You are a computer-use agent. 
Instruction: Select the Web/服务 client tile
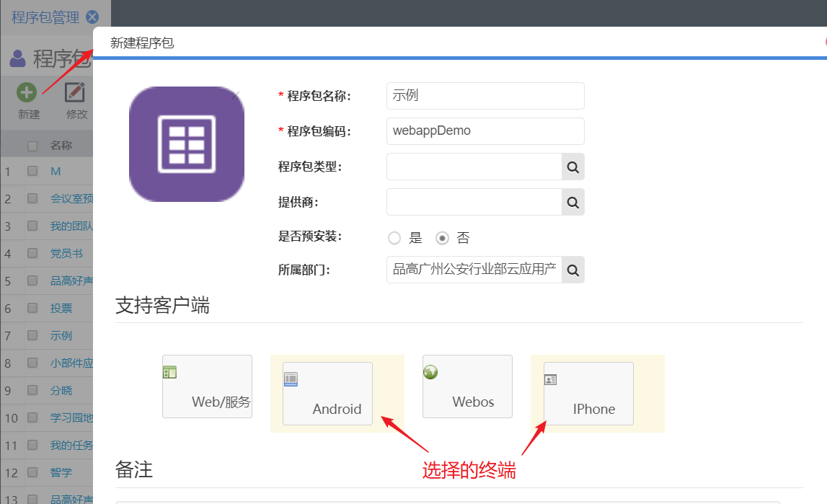coord(207,386)
